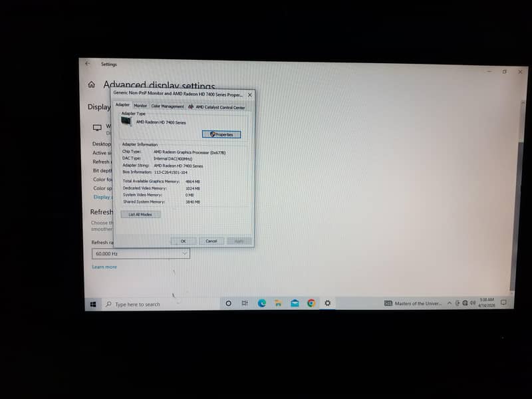Click the Chip Type value text

coord(190,152)
